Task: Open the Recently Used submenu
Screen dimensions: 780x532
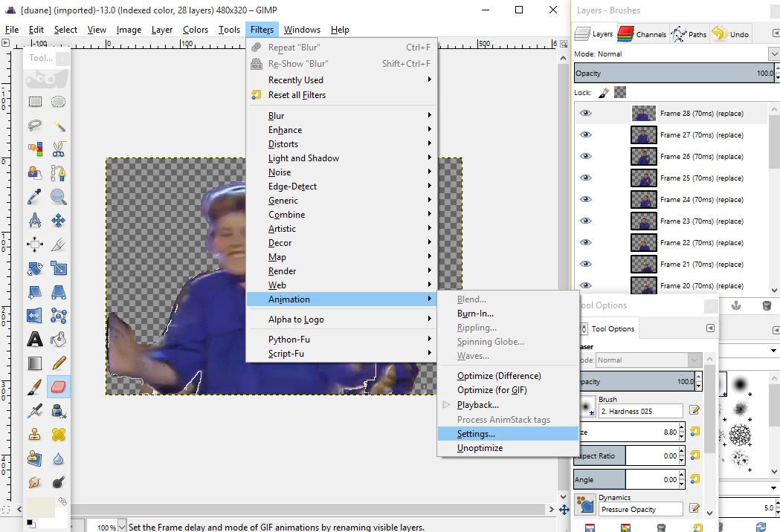Action: click(x=342, y=80)
